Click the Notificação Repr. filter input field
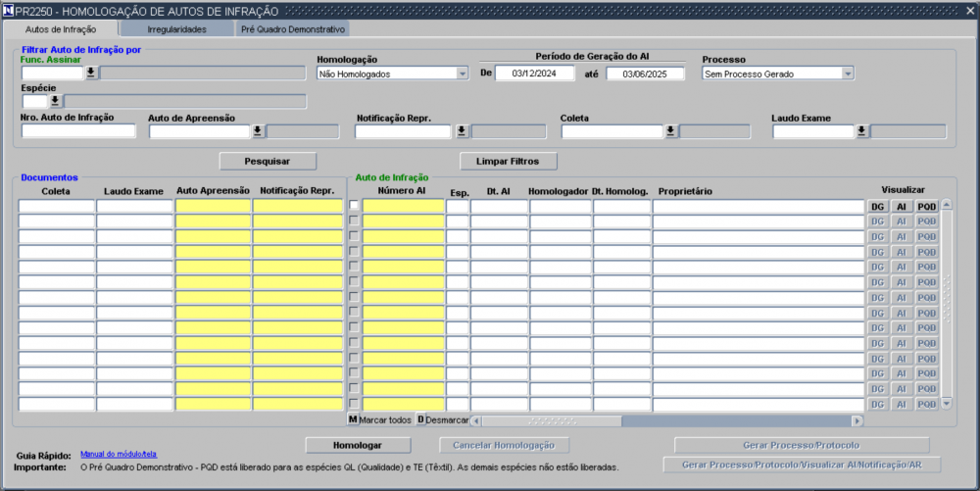980x491 pixels. (403, 131)
